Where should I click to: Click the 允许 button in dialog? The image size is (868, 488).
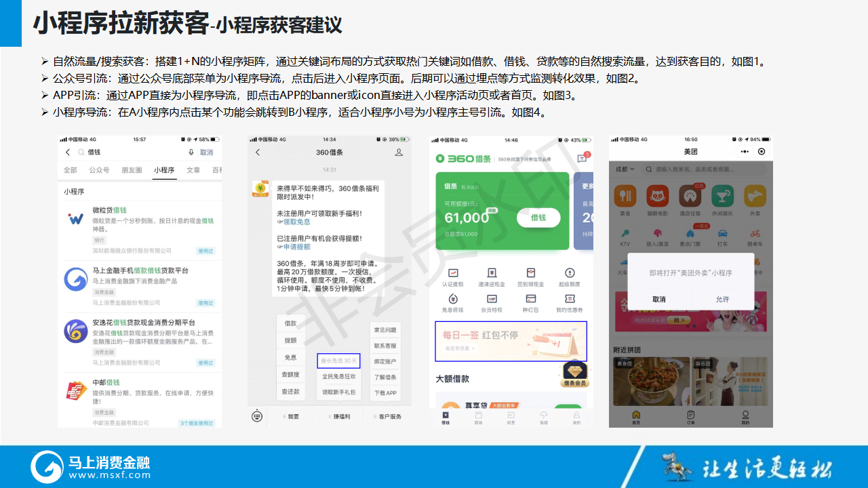pyautogui.click(x=723, y=299)
